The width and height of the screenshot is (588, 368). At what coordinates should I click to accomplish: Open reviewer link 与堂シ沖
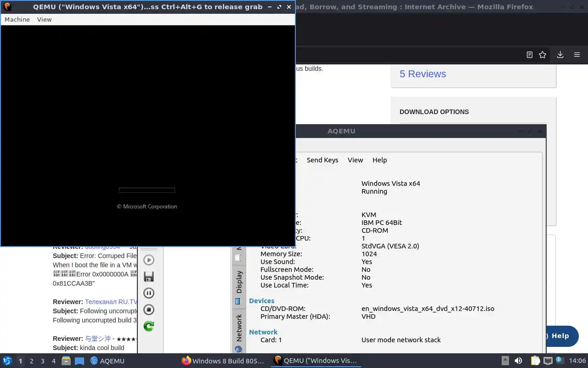click(98, 339)
